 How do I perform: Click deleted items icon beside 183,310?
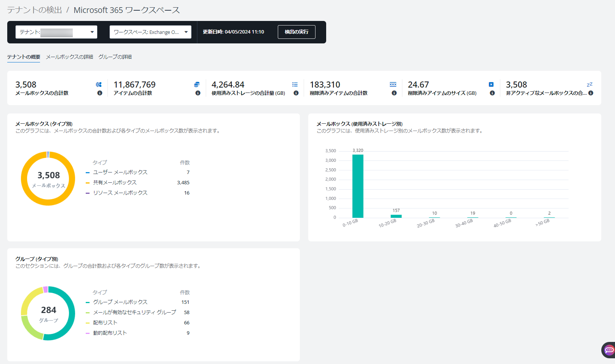click(x=393, y=85)
